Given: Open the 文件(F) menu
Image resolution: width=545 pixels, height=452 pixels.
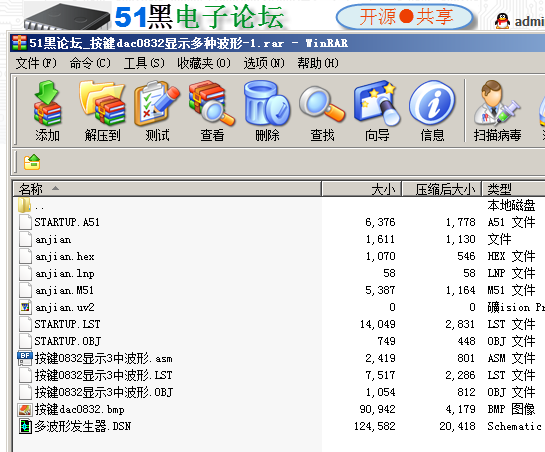Looking at the screenshot, I should [x=36, y=63].
